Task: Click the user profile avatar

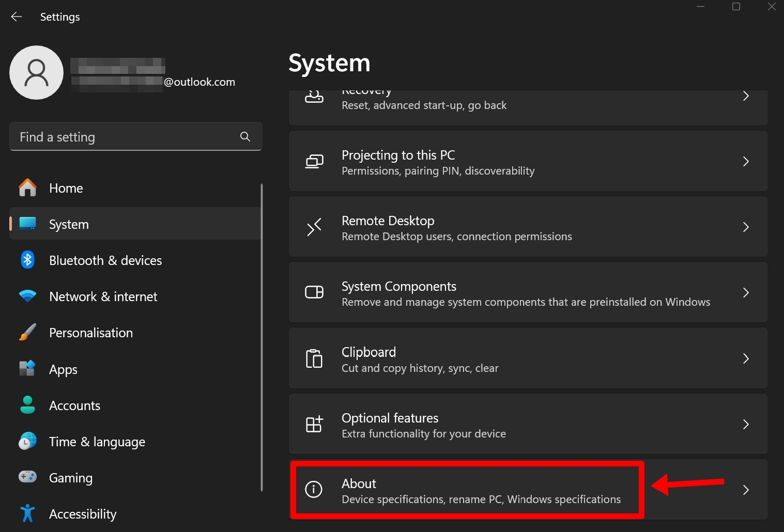Action: pos(36,72)
